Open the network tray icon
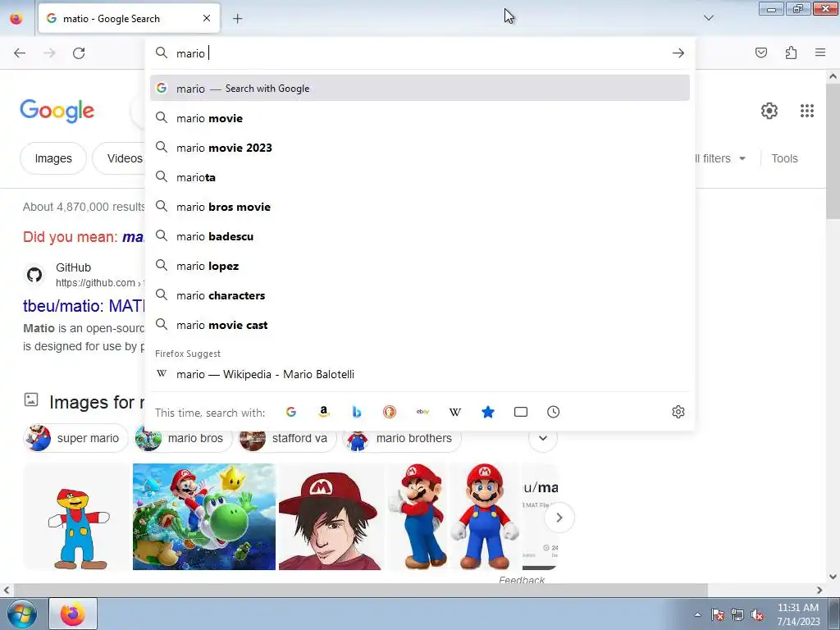Image resolution: width=840 pixels, height=630 pixels. tap(737, 614)
